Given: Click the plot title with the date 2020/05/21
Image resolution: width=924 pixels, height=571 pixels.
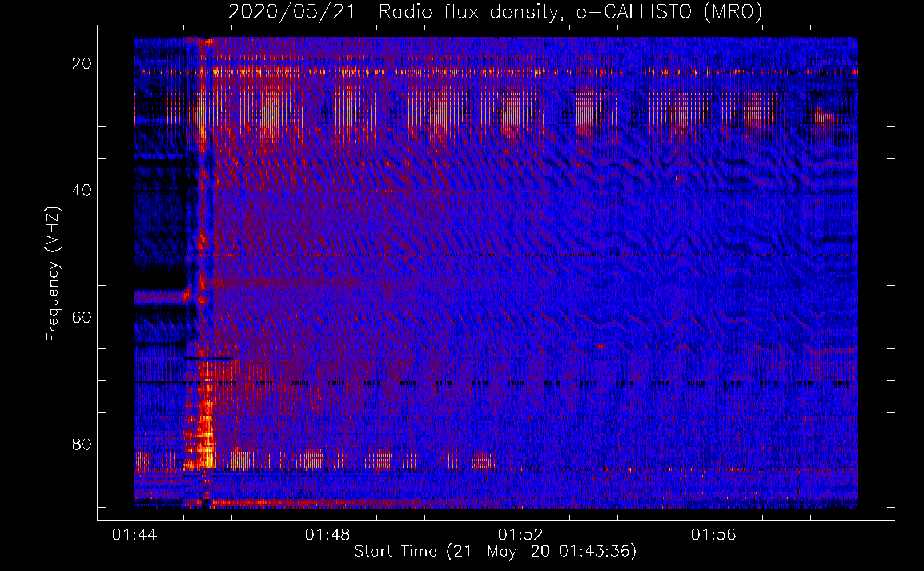Looking at the screenshot, I should point(495,12).
